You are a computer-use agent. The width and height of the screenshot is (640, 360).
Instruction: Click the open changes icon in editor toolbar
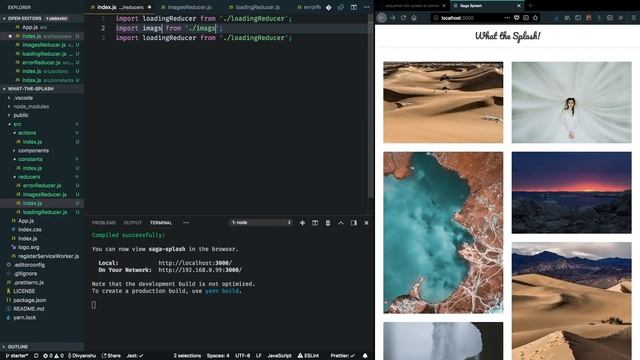point(341,7)
